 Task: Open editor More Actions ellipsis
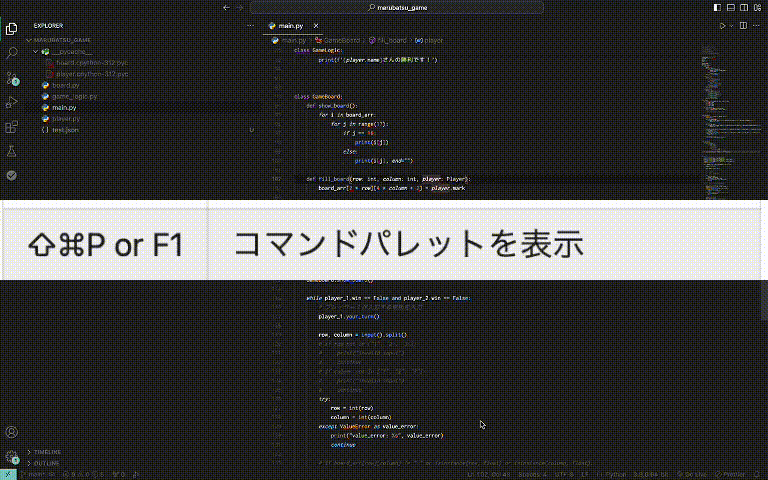pos(756,25)
